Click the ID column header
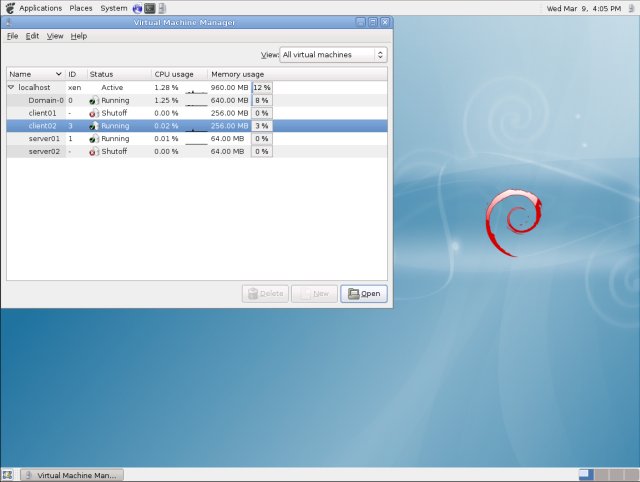The height and width of the screenshot is (482, 640). [x=76, y=74]
